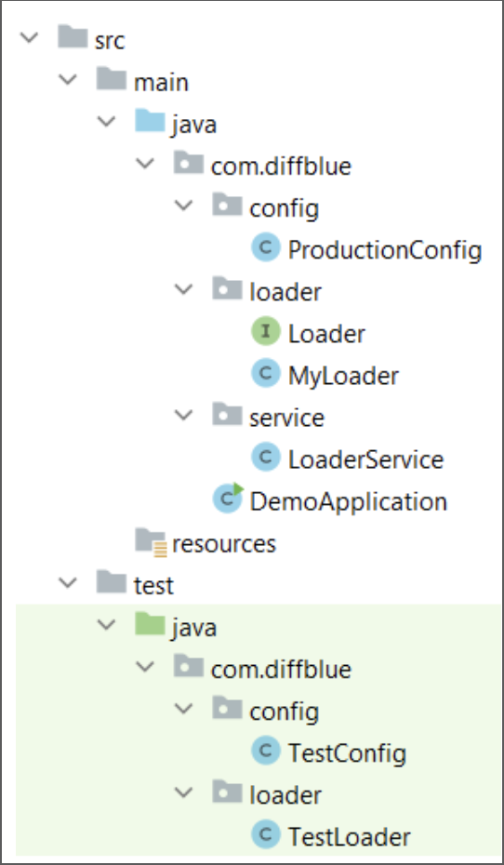The image size is (504, 865).
Task: Click the DemoApplication runnable class icon
Action: coord(228,499)
